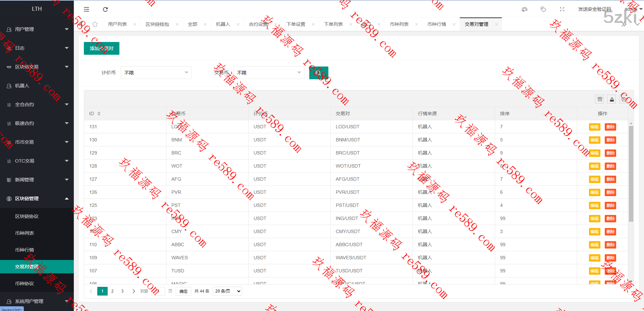Click the 添加交易对 button
This screenshot has width=644, height=311.
[102, 48]
